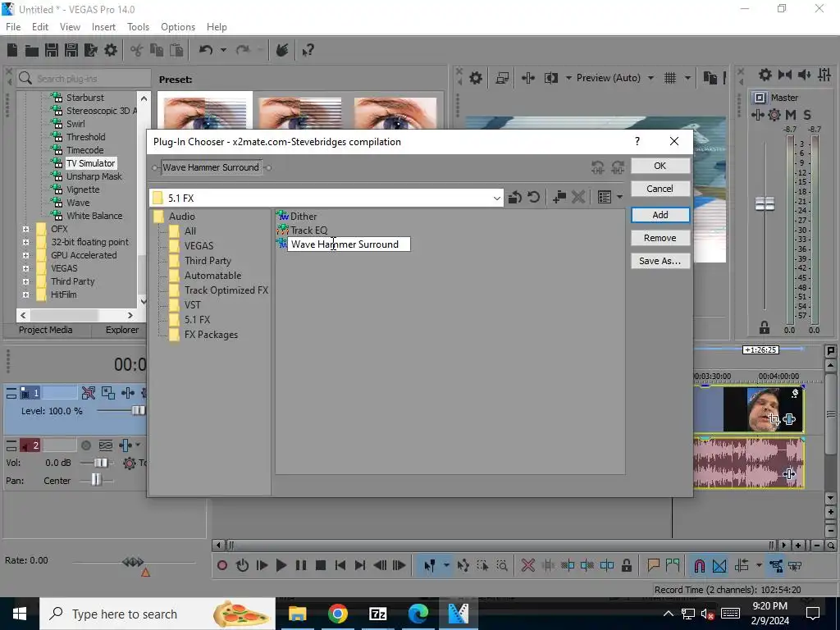Toggle Lock Envelopes to Events icon
This screenshot has height=630, width=840.
click(776, 566)
